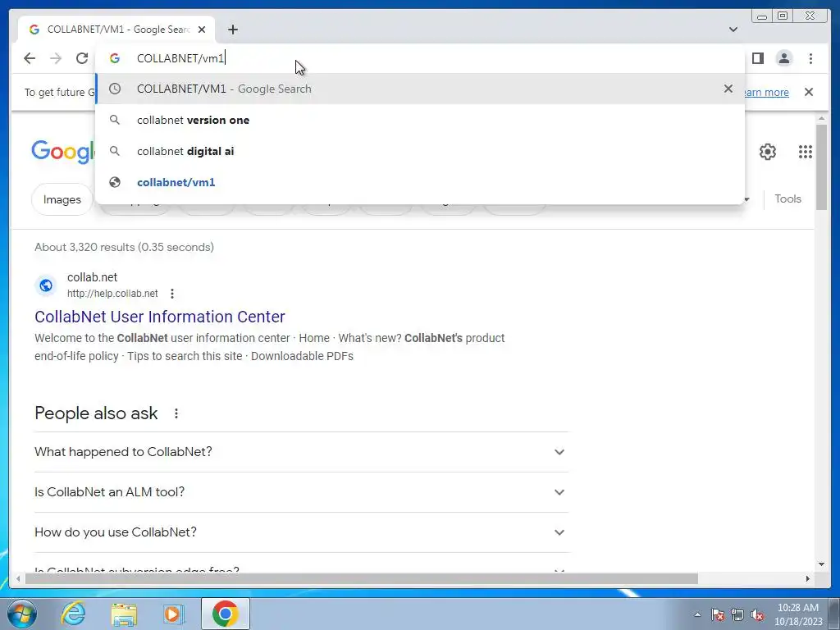
Task: Click the horizontal scrollbar thumb
Action: 362,578
